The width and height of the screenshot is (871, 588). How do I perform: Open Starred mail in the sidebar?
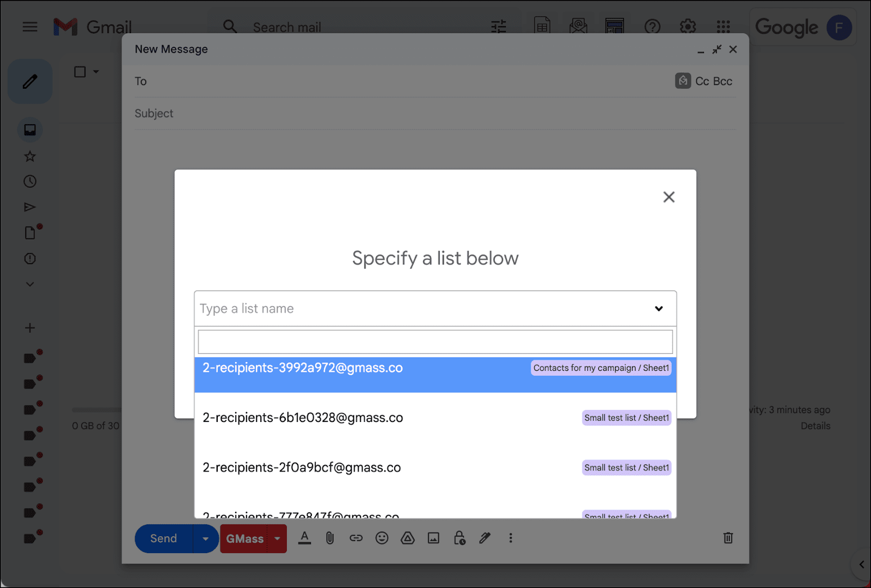pos(30,156)
